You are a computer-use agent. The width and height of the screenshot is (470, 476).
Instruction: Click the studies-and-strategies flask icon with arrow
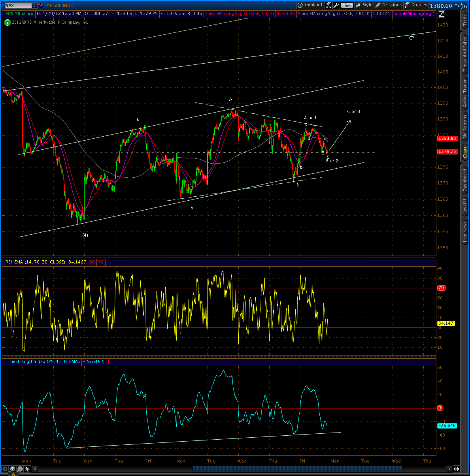point(329,5)
